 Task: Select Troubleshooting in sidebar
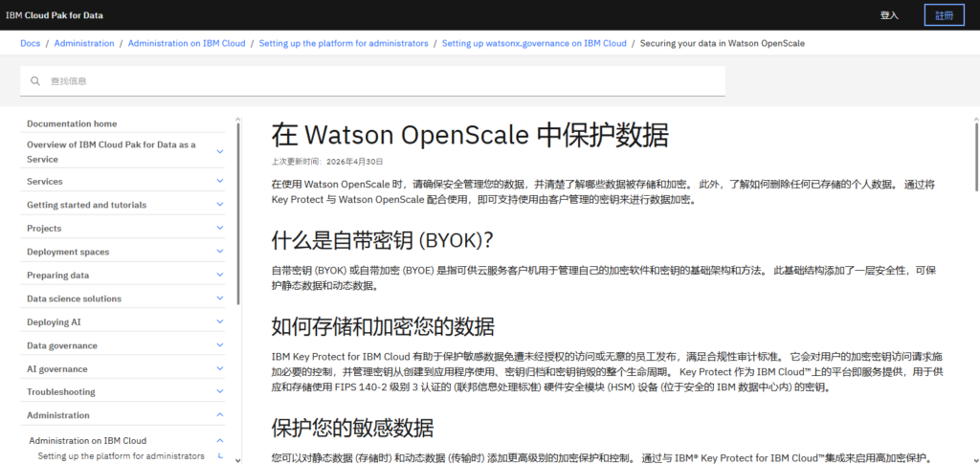click(61, 391)
